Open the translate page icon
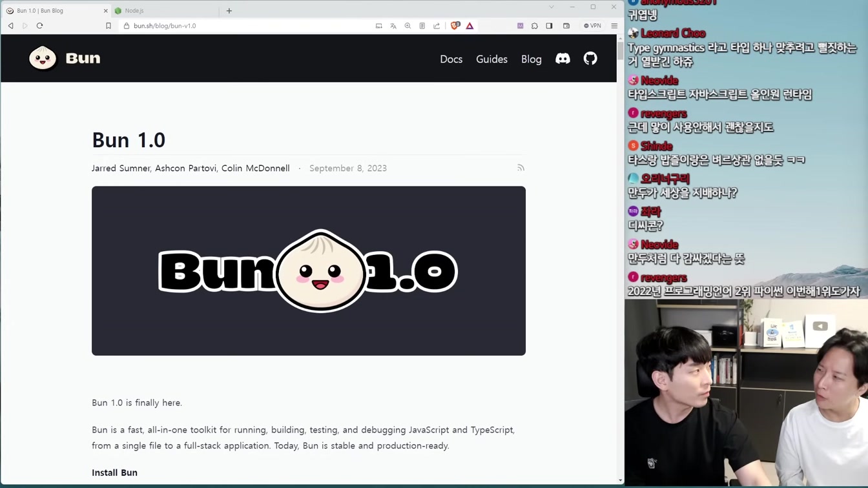Viewport: 868px width, 488px height. click(393, 26)
